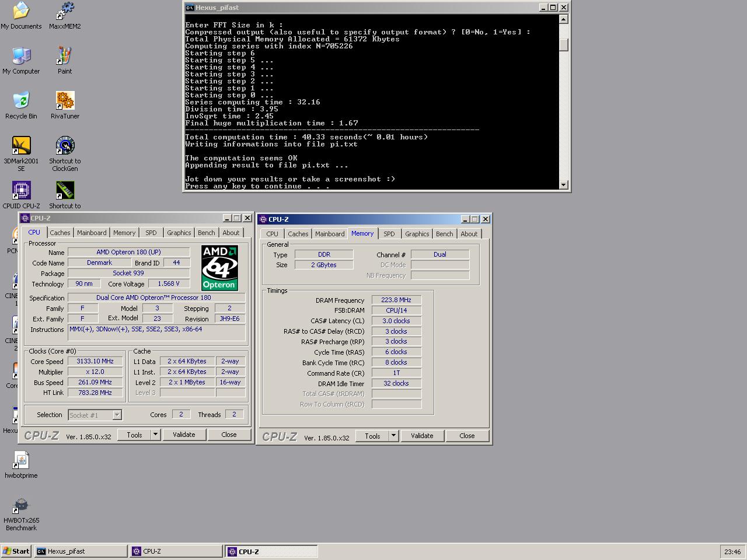
Task: Click the HT Link 783.28 MHz value
Action: 95,393
